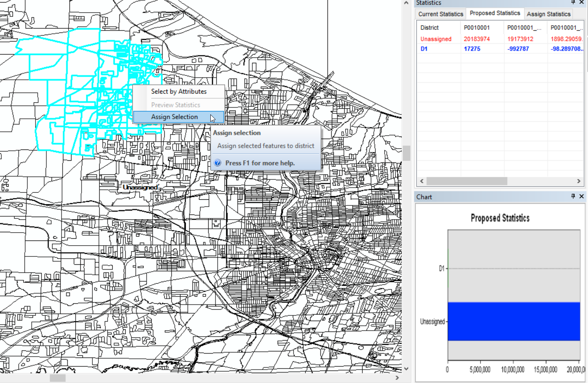Click the blue Unassigned bar in chart
Viewport: 588px width, 383px height.
click(513, 321)
